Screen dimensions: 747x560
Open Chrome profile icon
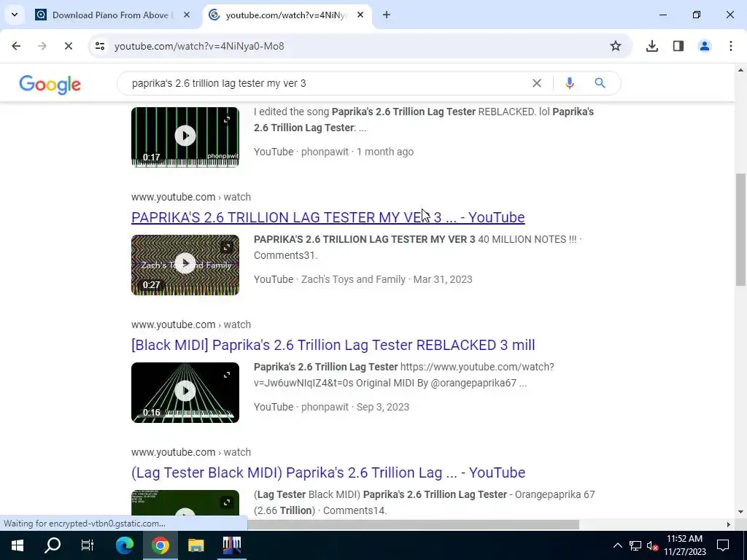tap(704, 46)
